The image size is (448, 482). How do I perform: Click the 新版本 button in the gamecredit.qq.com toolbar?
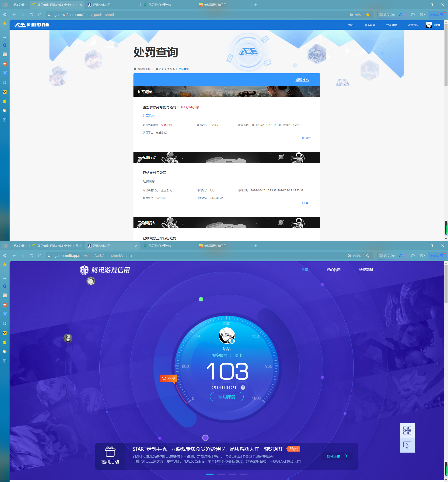pos(437,255)
